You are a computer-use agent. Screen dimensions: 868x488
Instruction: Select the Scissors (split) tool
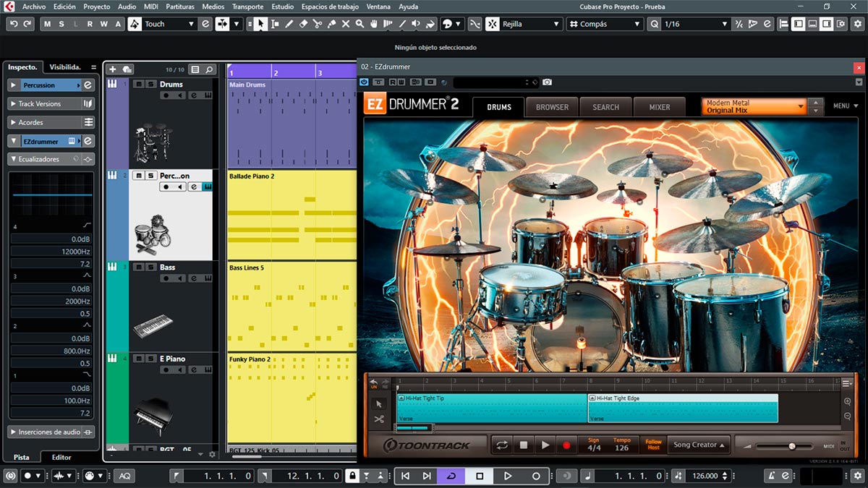[317, 24]
